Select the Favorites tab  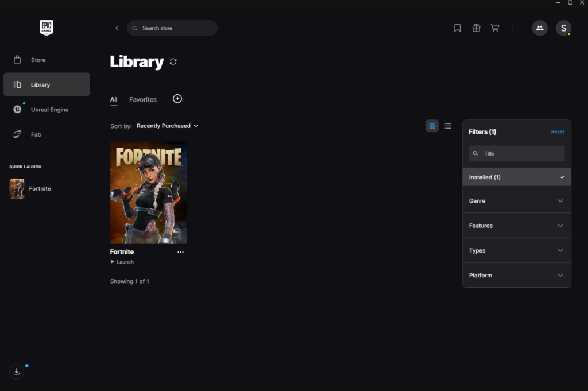(x=143, y=100)
